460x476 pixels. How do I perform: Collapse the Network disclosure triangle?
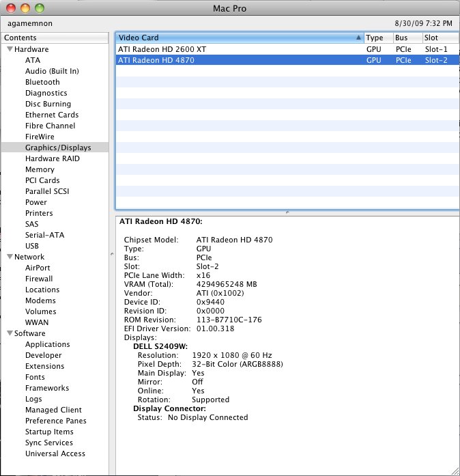pyautogui.click(x=10, y=257)
